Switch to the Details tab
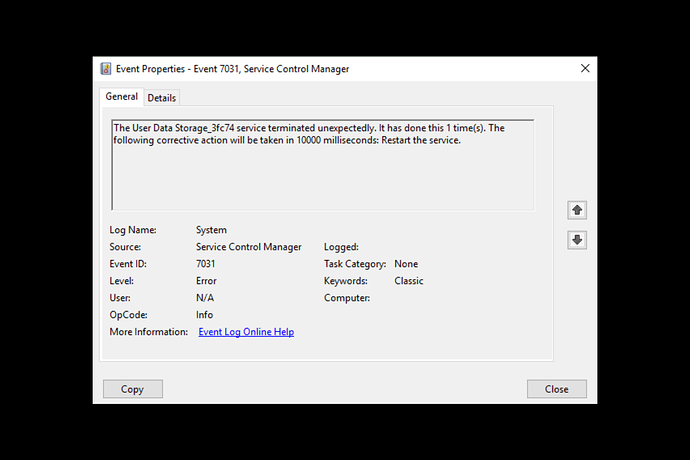 [x=161, y=98]
